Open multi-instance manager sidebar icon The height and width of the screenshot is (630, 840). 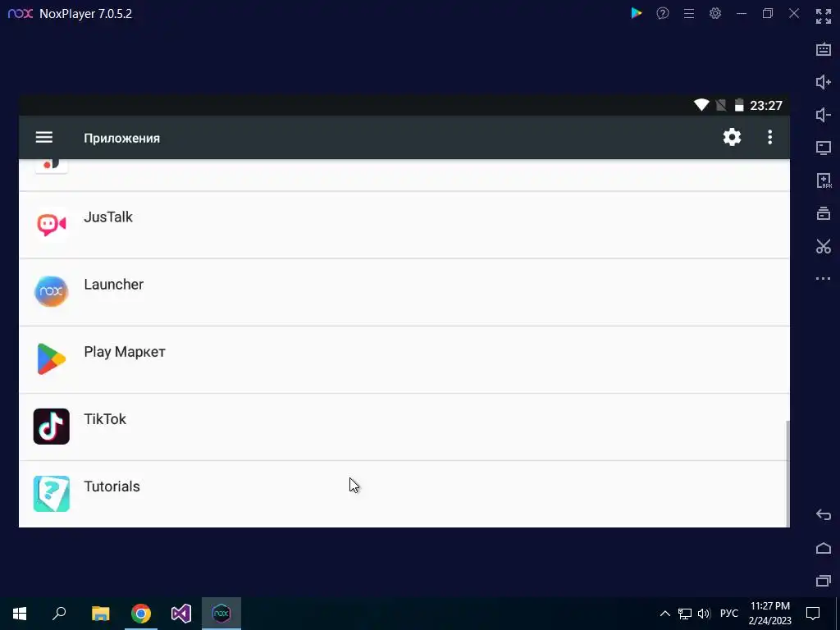pyautogui.click(x=824, y=213)
